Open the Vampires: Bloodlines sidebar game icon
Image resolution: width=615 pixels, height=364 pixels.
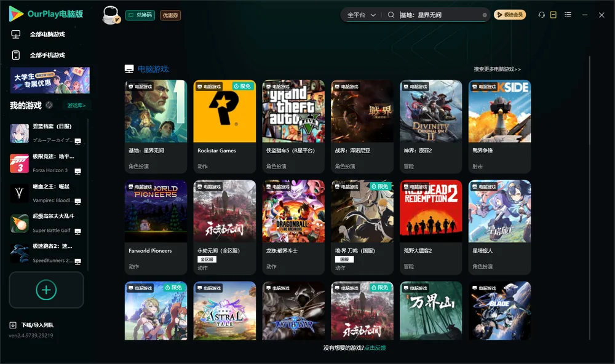(x=19, y=193)
